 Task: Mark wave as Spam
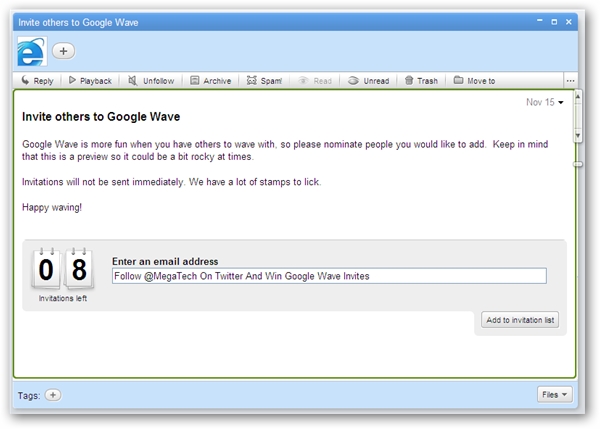coord(264,81)
